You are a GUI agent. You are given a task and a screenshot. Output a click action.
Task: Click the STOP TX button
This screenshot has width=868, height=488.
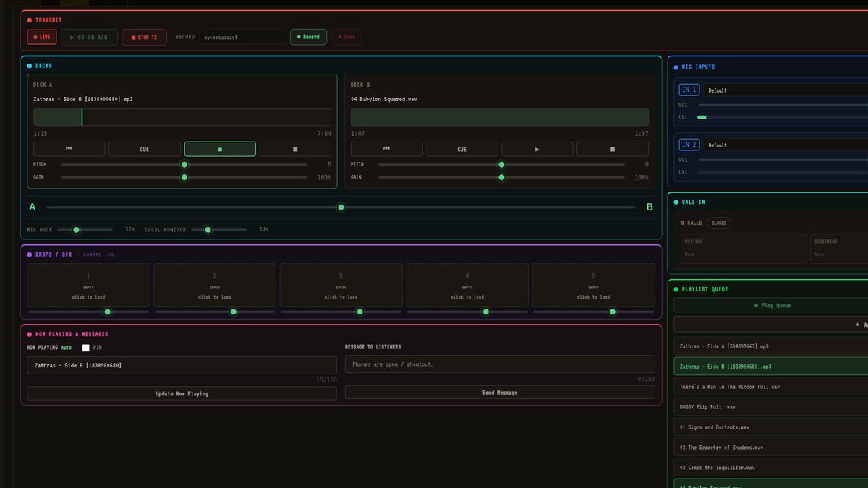pyautogui.click(x=145, y=37)
